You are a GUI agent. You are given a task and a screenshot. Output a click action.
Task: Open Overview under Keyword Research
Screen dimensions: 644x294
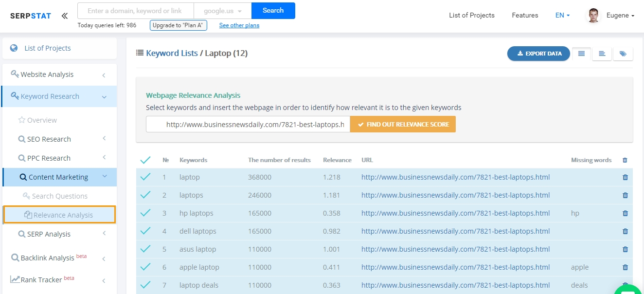click(42, 120)
